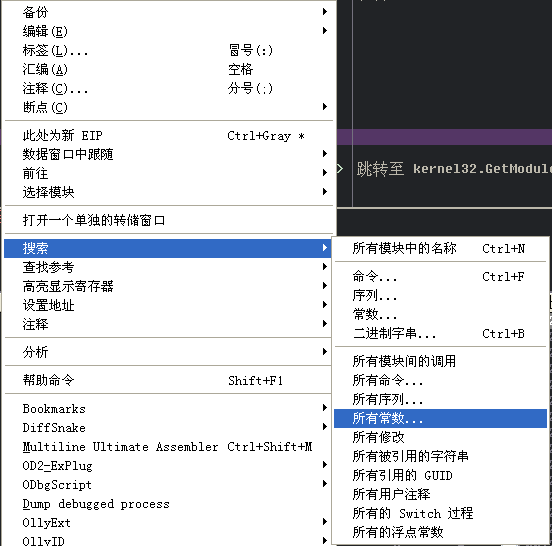Expand the 查找参考 submenu
Viewport: 552px width, 546px height.
pos(168,267)
